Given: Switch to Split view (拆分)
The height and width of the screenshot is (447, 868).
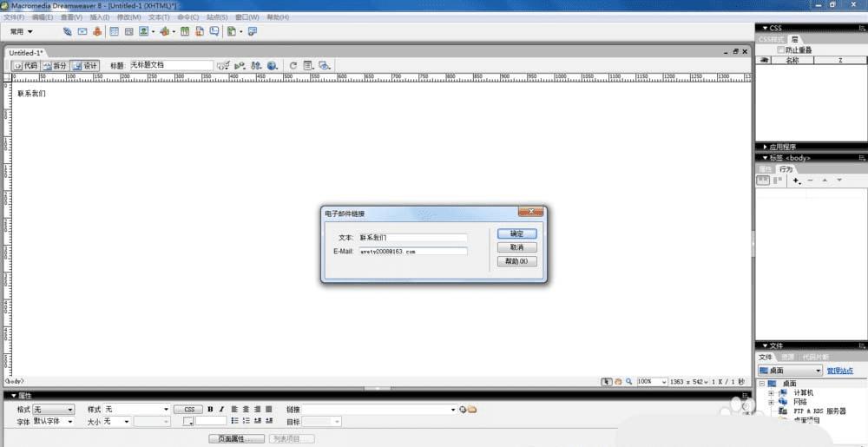Looking at the screenshot, I should (x=55, y=65).
